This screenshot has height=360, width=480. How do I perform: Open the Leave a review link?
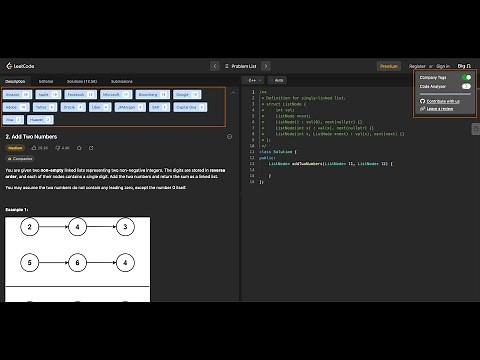click(440, 109)
